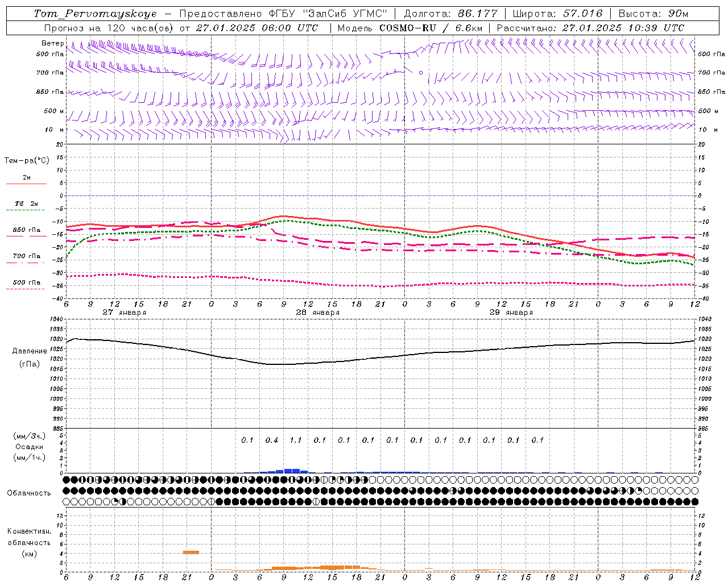Click the Тем-ра(°C) temperature axis title
This screenshot has height=582, width=728.
point(27,161)
